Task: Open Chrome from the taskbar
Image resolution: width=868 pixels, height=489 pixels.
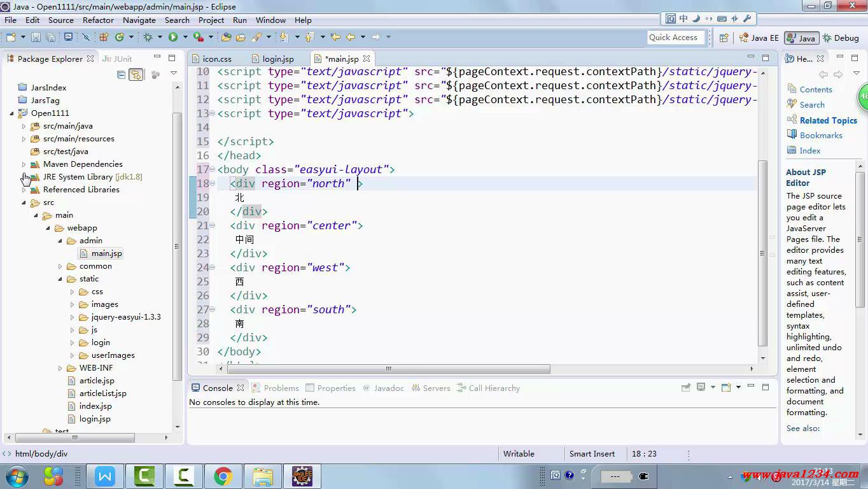Action: (x=223, y=476)
